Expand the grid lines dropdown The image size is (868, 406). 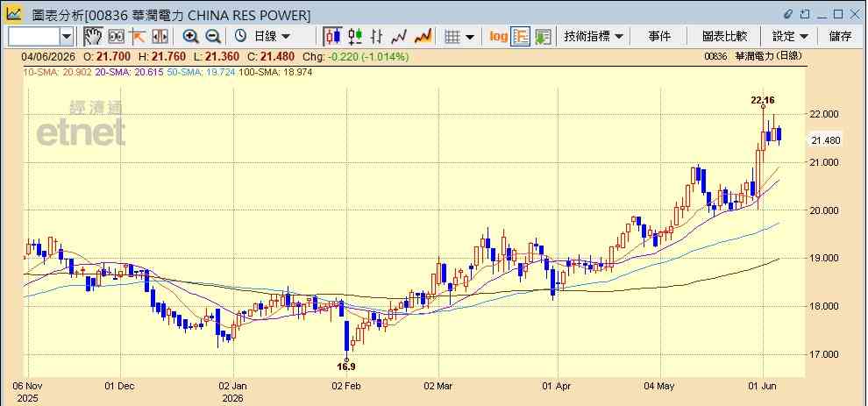point(460,37)
